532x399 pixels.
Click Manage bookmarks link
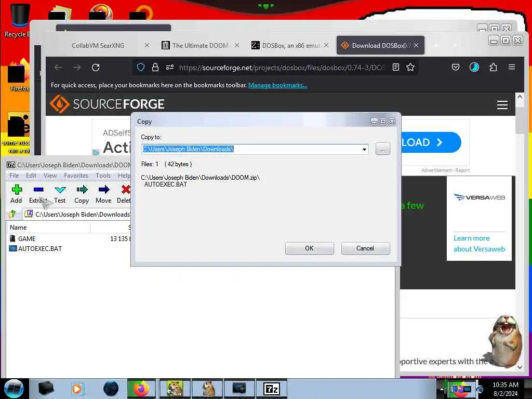pos(278,85)
